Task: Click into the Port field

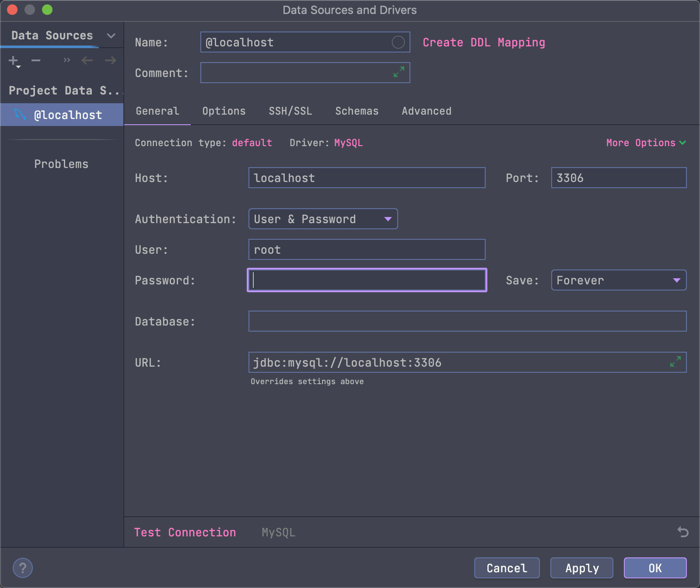Action: click(x=619, y=178)
